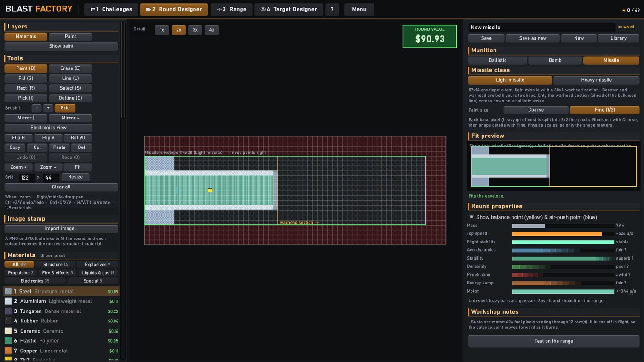The height and width of the screenshot is (362, 644).
Task: Decrease brush size with minus button
Action: coord(37,108)
